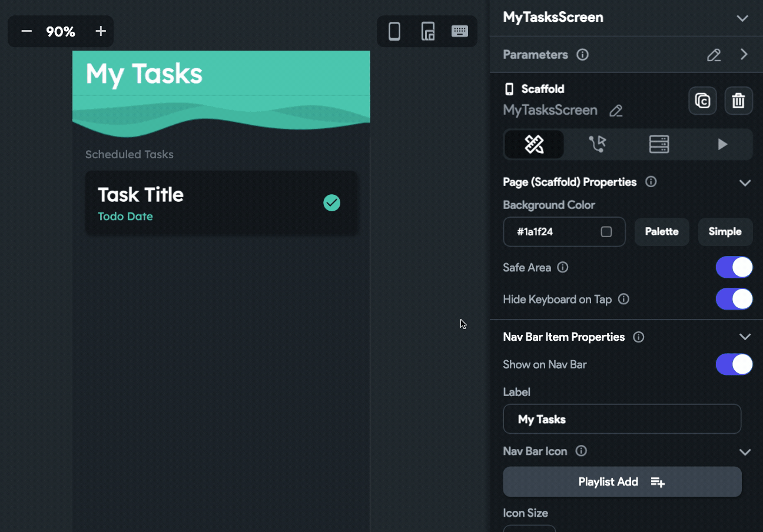Open the Backend Query tab
The image size is (763, 532).
pyautogui.click(x=659, y=144)
